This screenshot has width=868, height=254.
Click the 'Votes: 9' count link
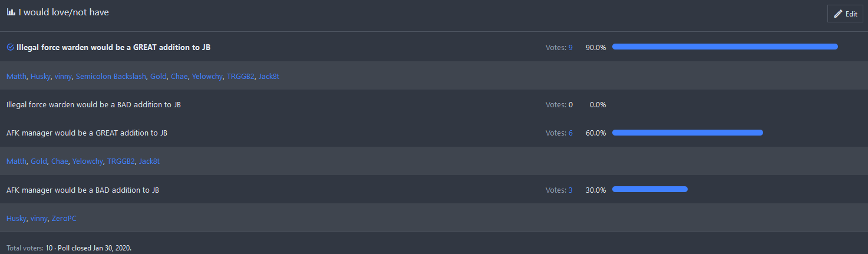pyautogui.click(x=559, y=48)
